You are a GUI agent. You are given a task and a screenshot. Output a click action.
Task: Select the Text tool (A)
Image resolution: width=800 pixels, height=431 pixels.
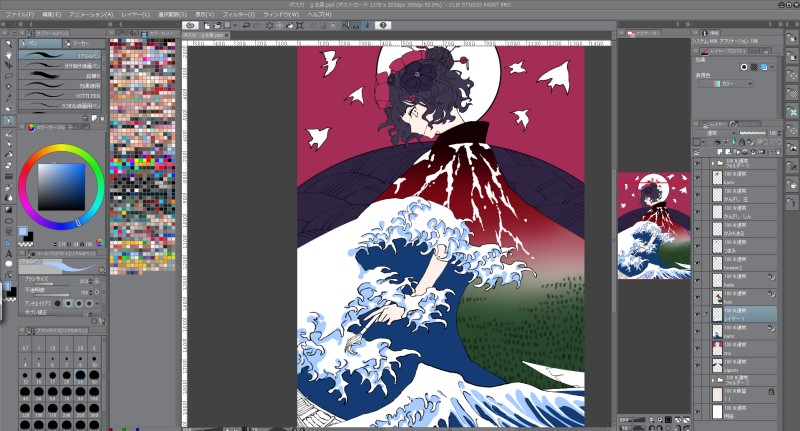click(9, 253)
